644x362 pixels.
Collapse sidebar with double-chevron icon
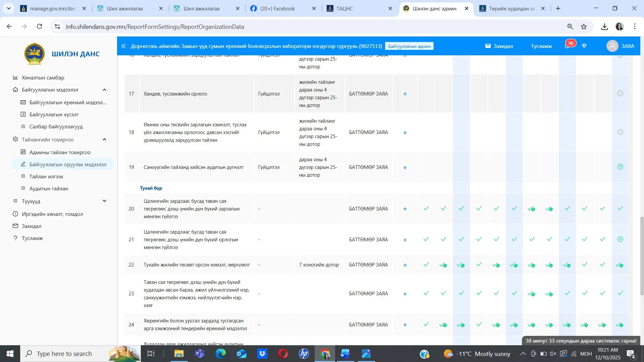pos(123,46)
